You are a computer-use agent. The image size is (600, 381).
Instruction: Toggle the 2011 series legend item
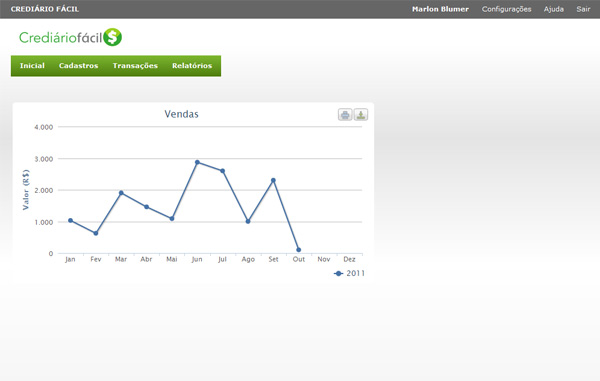(349, 273)
